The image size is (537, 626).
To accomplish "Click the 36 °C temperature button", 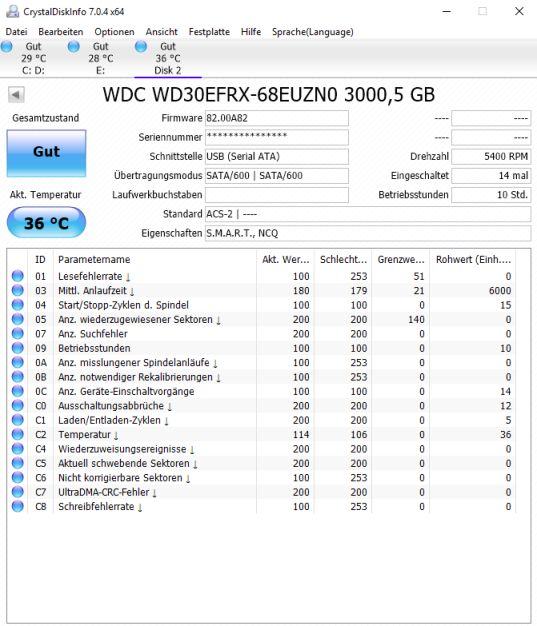I will coord(46,222).
